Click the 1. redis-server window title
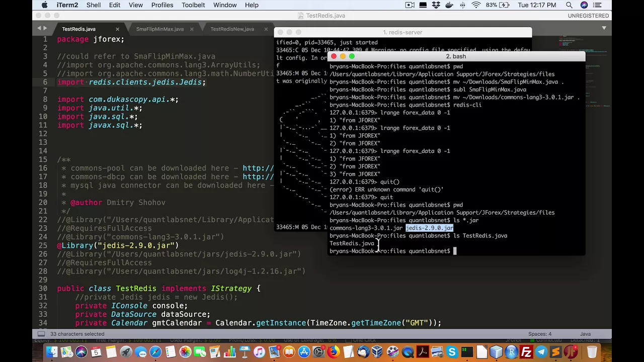 [403, 32]
